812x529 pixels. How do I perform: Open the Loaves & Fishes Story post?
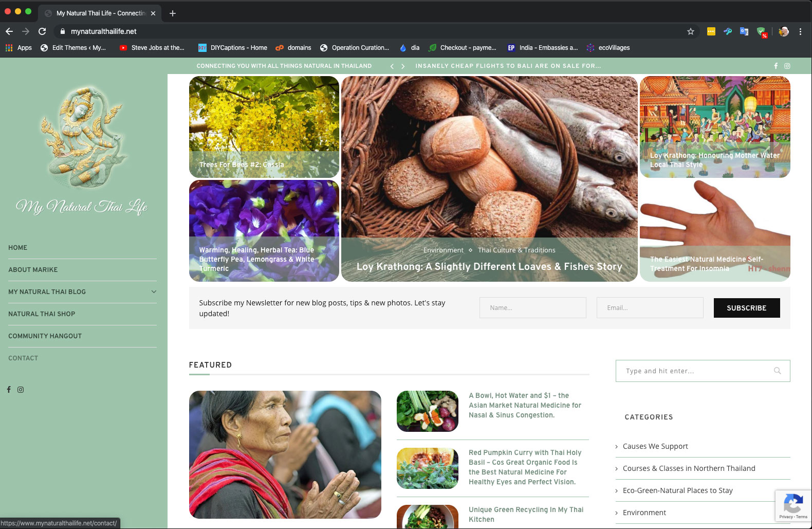(489, 266)
